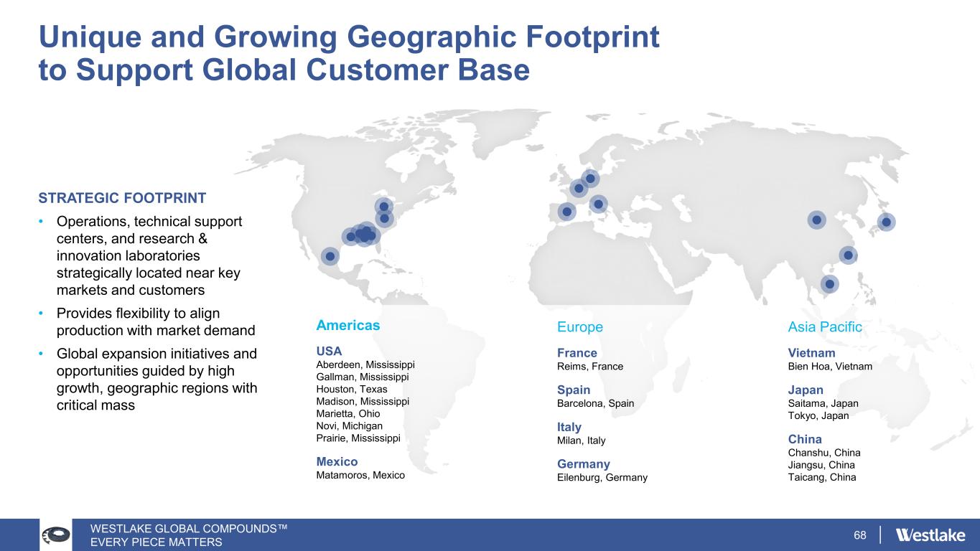Select the Bien Hoa, Vietnam entry

830,367
